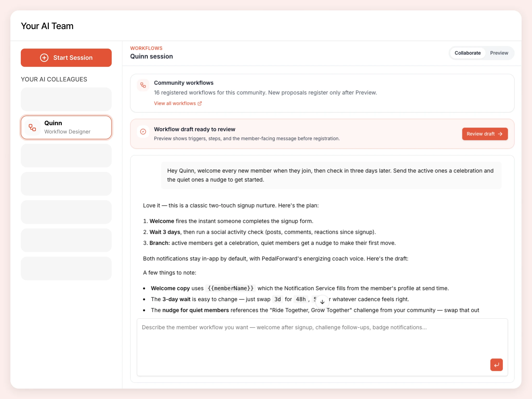This screenshot has width=532, height=399.
Task: Click the 'Welcome fires the instant' plan step
Action: pyautogui.click(x=228, y=221)
